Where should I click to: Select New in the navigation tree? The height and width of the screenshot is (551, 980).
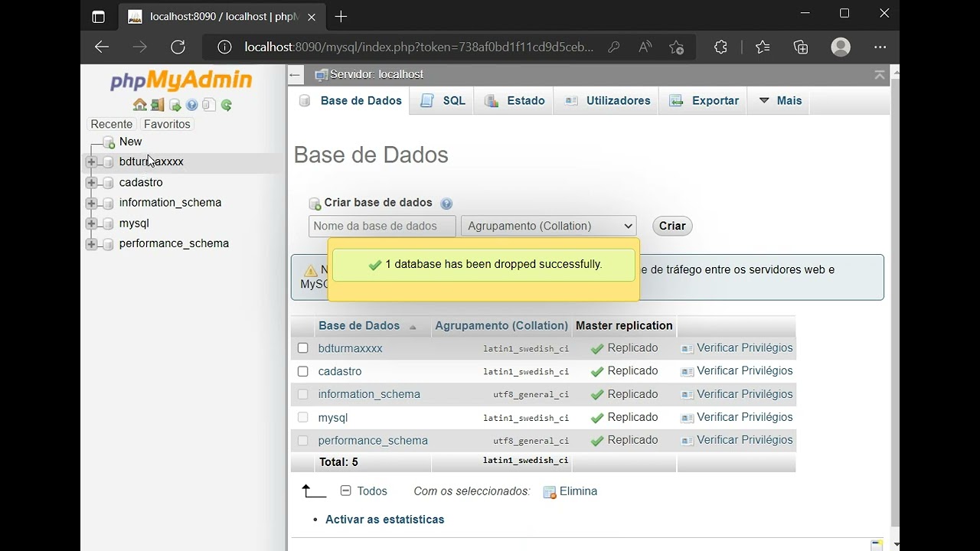(131, 142)
